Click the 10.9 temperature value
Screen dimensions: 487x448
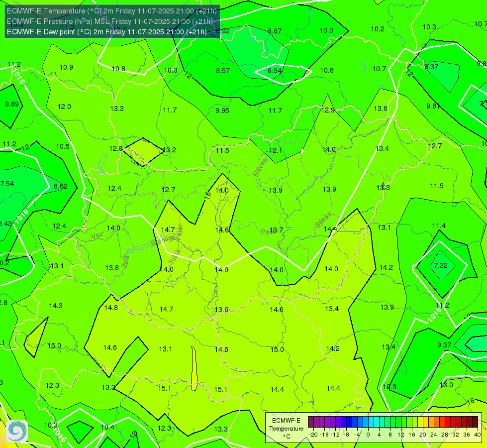pos(66,67)
